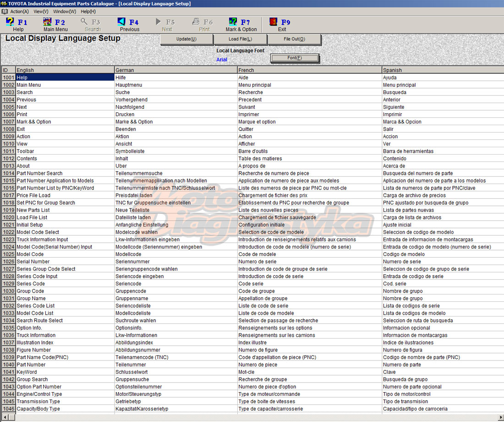
Task: Click the Font(F) button
Action: click(295, 58)
